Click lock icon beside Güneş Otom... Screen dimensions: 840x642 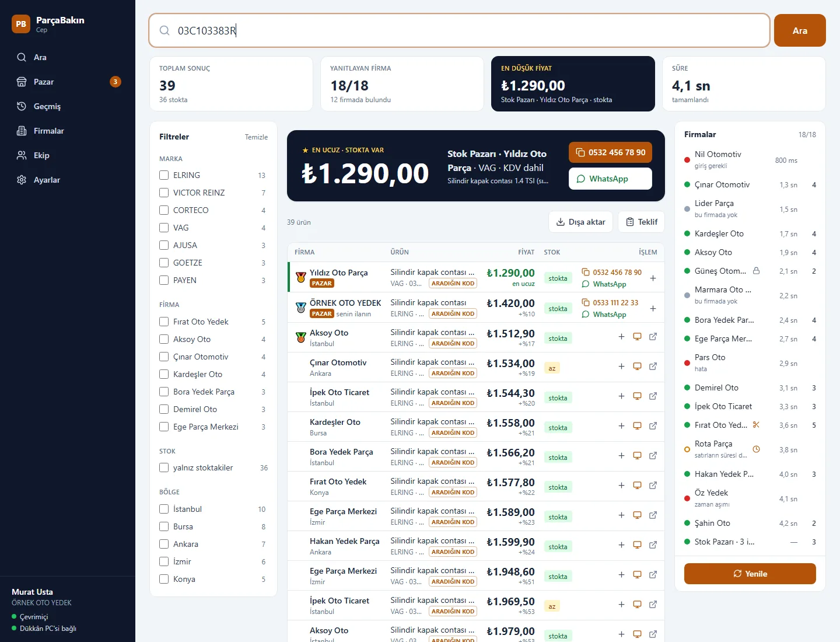(756, 271)
